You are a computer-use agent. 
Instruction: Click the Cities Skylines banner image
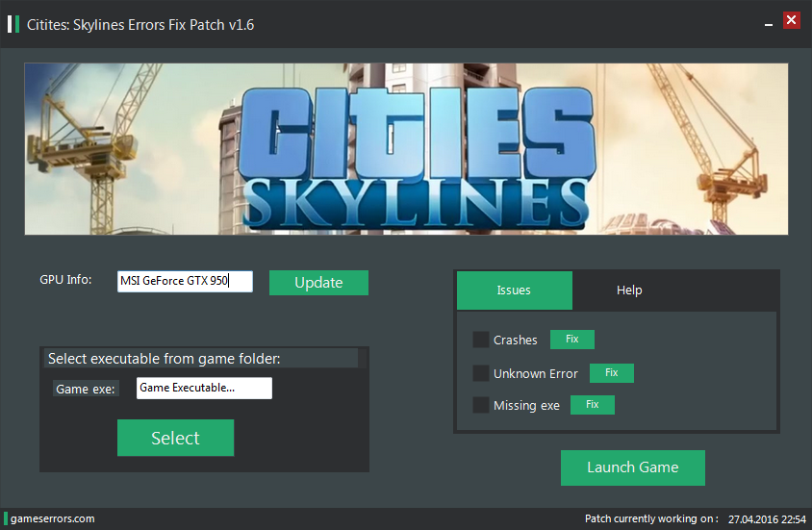(x=406, y=149)
